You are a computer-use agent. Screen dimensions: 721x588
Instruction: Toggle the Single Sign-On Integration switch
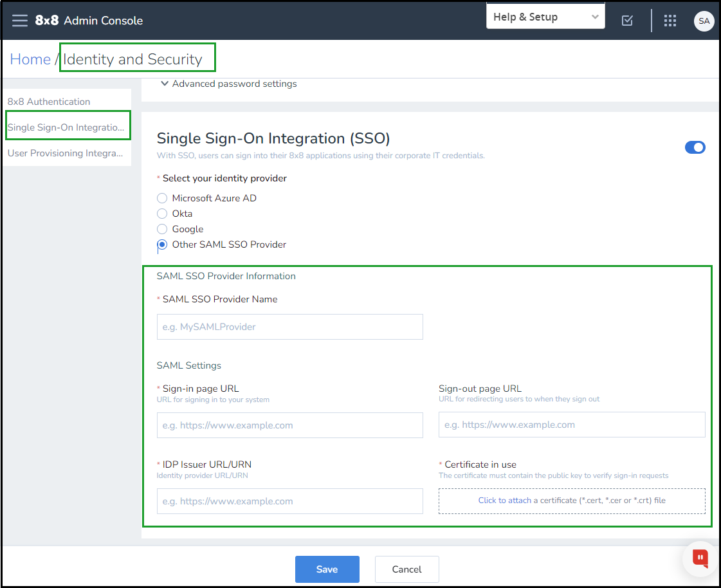tap(695, 147)
